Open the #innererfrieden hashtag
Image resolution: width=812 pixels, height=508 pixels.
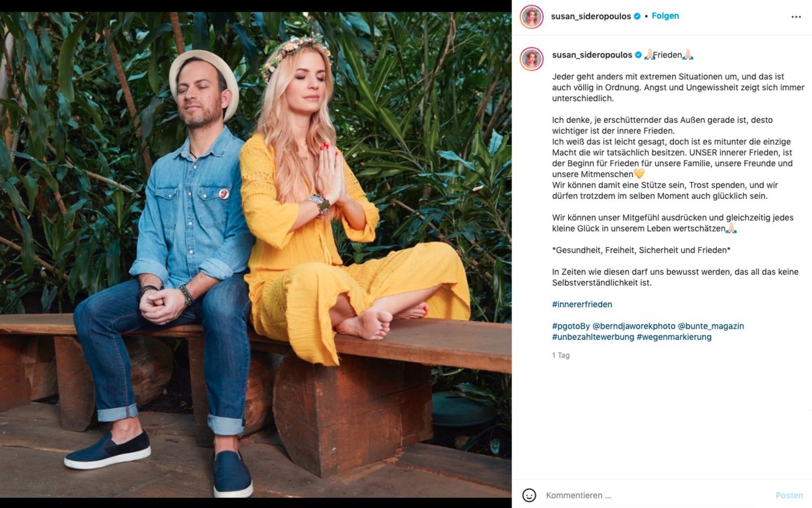click(582, 304)
